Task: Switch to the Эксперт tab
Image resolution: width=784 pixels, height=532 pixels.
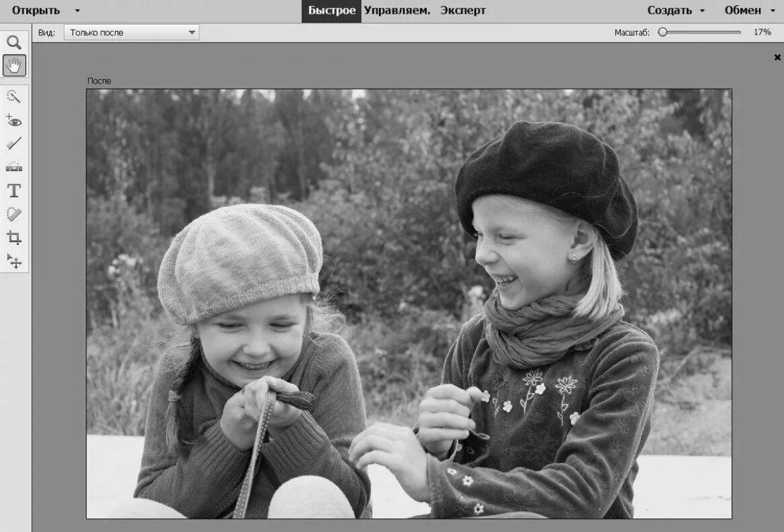Action: click(464, 10)
